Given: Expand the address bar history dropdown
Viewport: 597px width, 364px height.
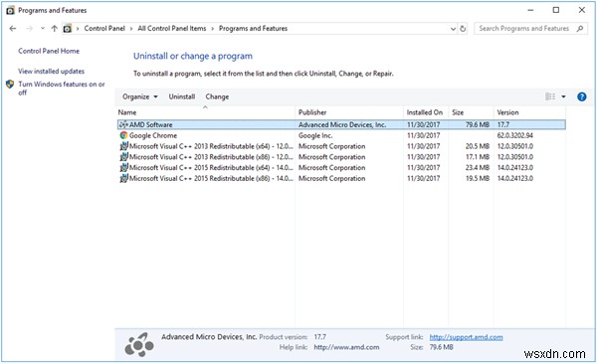Looking at the screenshot, I should 453,29.
